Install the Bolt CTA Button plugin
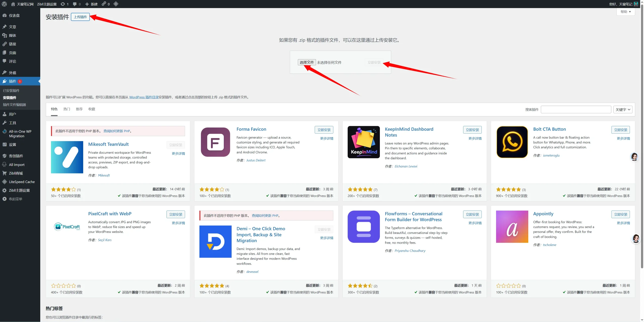The width and height of the screenshot is (644, 322). point(621,130)
